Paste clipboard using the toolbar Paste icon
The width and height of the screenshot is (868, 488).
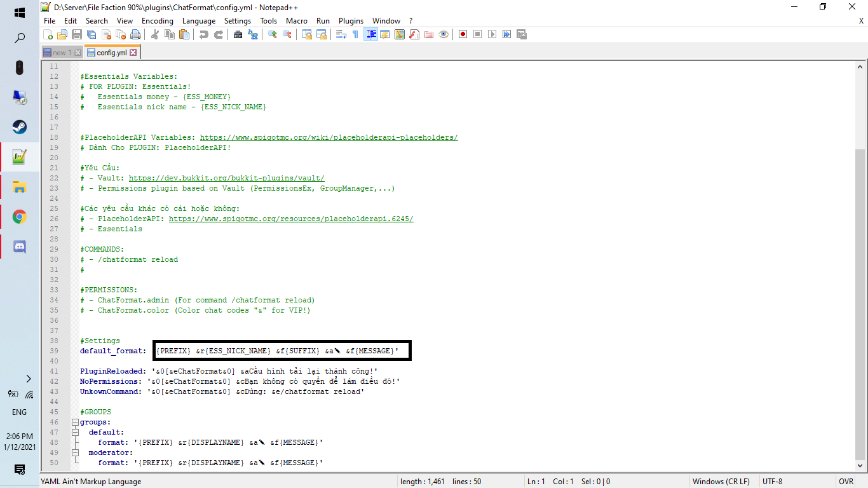click(x=184, y=34)
